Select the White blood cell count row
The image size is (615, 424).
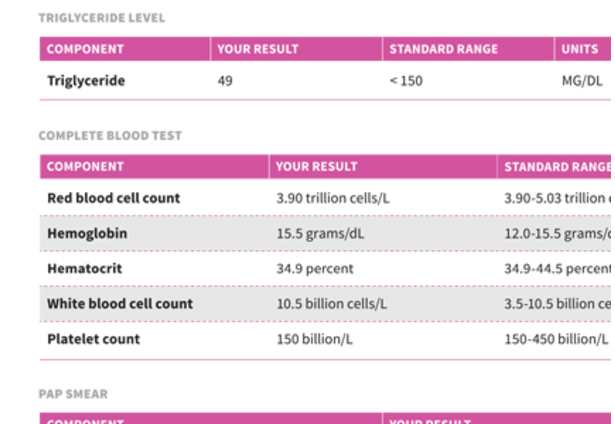click(x=325, y=304)
